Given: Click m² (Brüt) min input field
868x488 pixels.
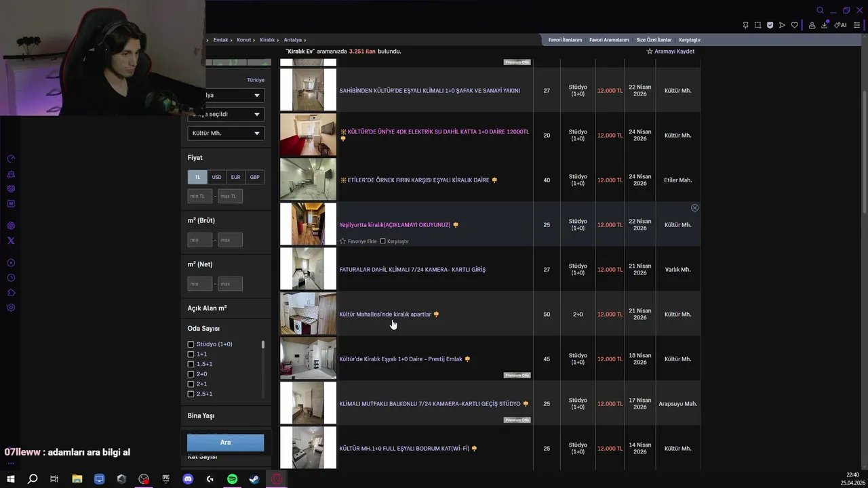Looking at the screenshot, I should click(x=200, y=240).
